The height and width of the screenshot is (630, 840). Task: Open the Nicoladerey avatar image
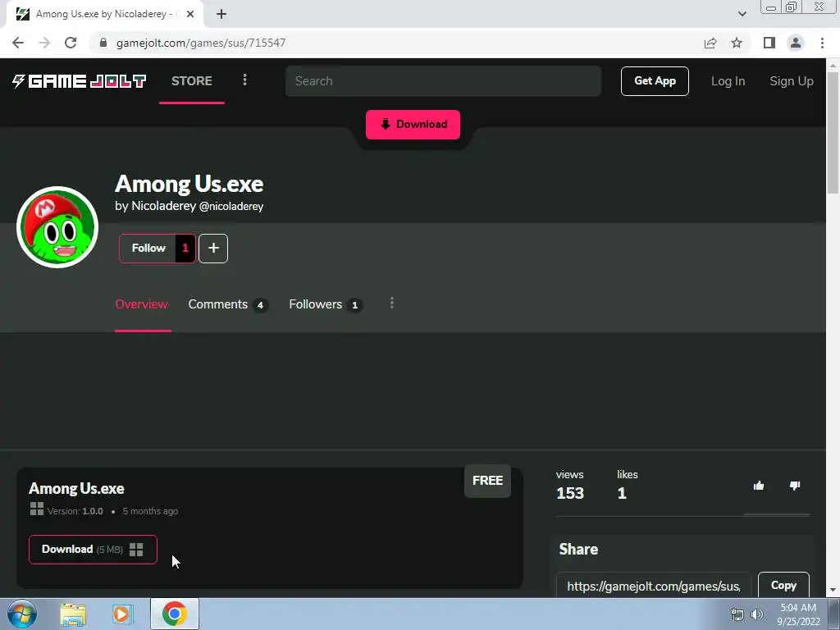(57, 227)
